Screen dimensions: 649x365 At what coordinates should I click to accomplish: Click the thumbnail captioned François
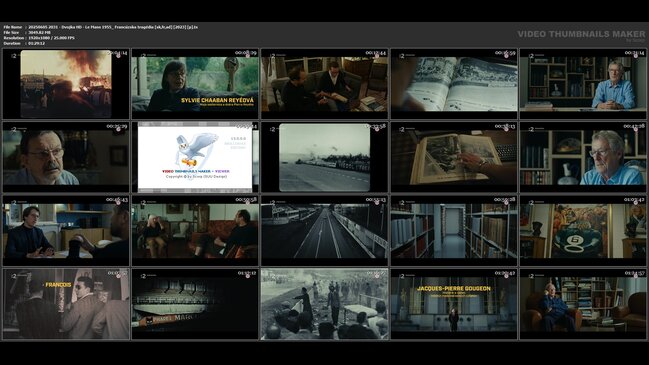pos(66,304)
